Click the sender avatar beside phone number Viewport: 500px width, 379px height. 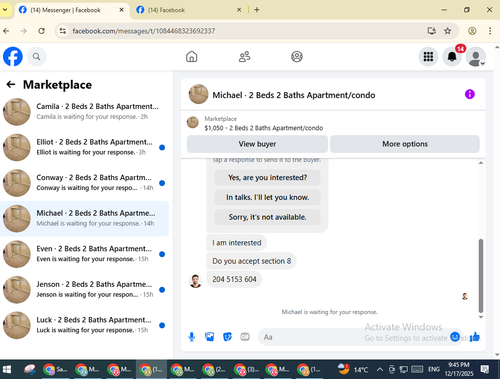click(x=195, y=281)
